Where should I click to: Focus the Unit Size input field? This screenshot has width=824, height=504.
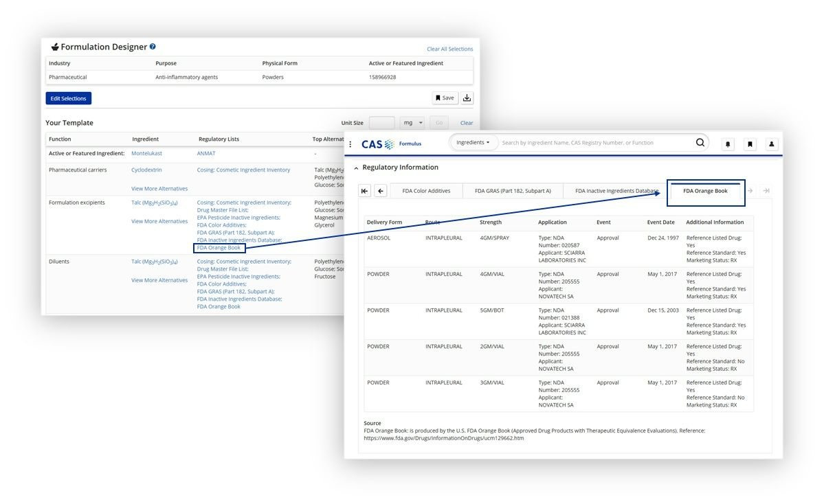click(x=382, y=123)
